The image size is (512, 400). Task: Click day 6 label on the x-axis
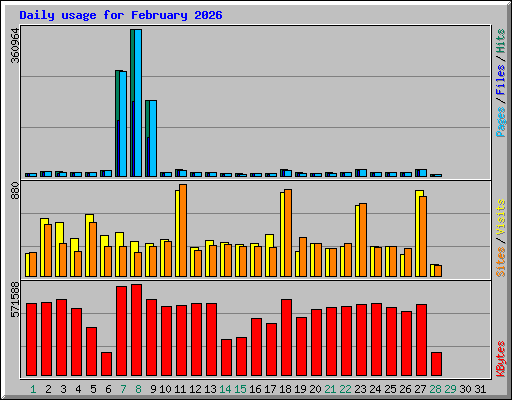pos(108,389)
